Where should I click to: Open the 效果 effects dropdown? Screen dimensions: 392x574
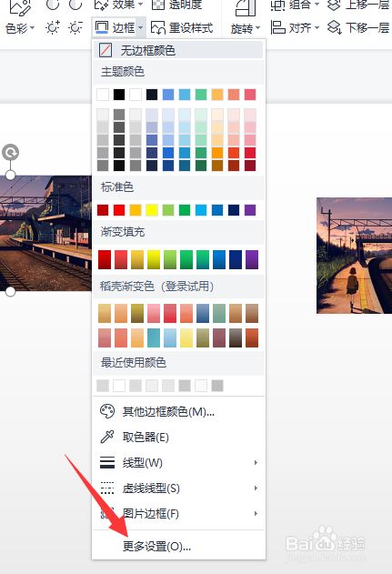point(118,5)
